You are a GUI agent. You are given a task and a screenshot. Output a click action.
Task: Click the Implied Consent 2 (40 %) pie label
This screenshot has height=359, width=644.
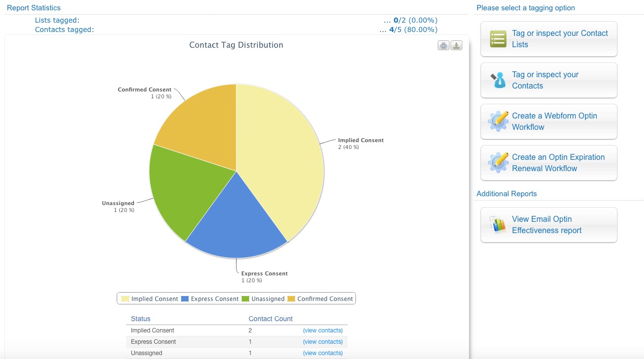tap(361, 144)
